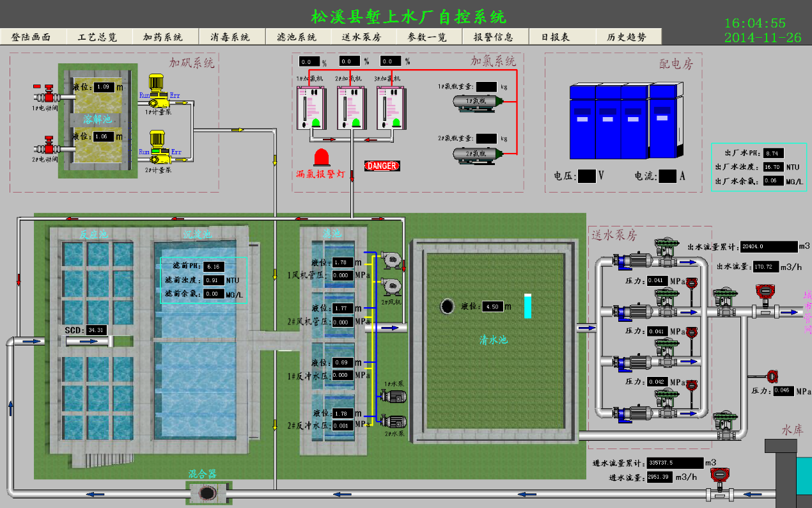Toggle the 2#电动阀 red valve
The width and height of the screenshot is (812, 508).
tap(45, 145)
